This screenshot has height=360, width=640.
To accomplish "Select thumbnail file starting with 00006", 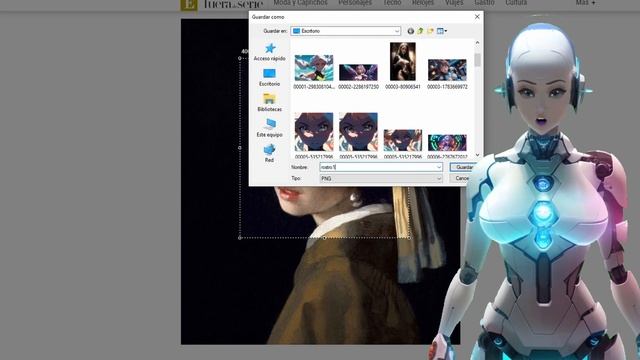I will 447,146.
